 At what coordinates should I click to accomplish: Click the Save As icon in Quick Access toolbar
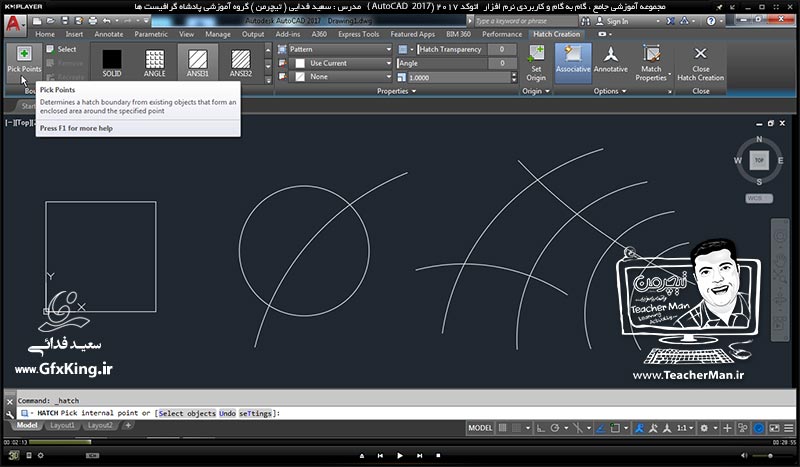pos(79,21)
